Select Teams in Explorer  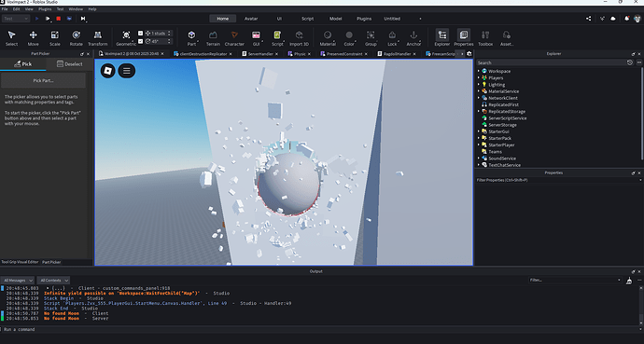[x=495, y=152]
